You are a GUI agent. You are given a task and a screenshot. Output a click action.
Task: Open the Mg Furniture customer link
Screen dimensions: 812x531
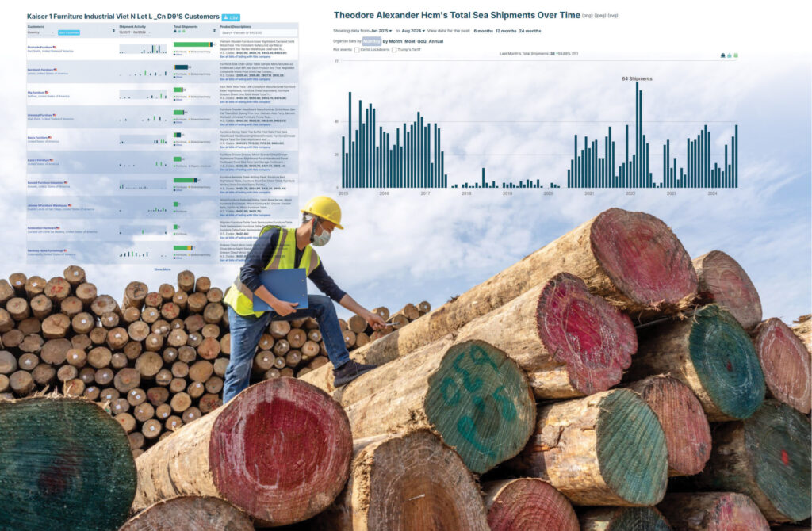(x=36, y=92)
